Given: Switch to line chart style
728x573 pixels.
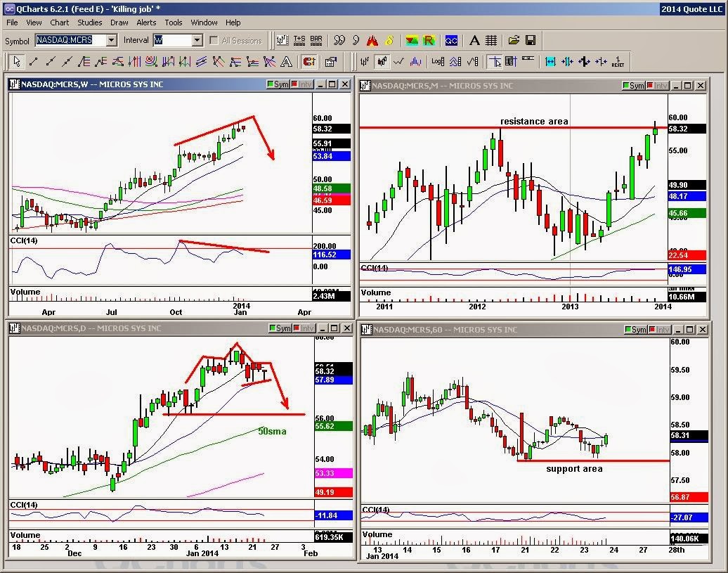Looking at the screenshot, I should [x=398, y=61].
